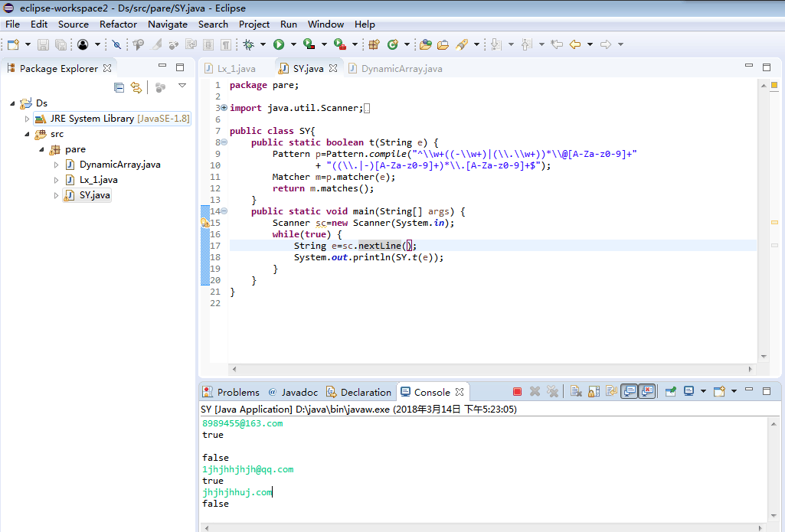Click the New Java Package toolbar icon
Screen dimensions: 785x532
(375, 45)
